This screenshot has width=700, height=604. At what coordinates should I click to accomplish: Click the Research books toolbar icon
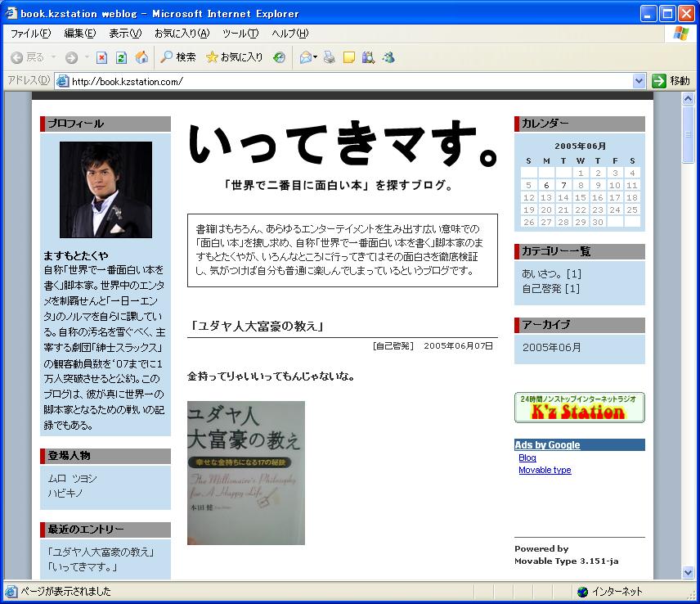(x=368, y=57)
